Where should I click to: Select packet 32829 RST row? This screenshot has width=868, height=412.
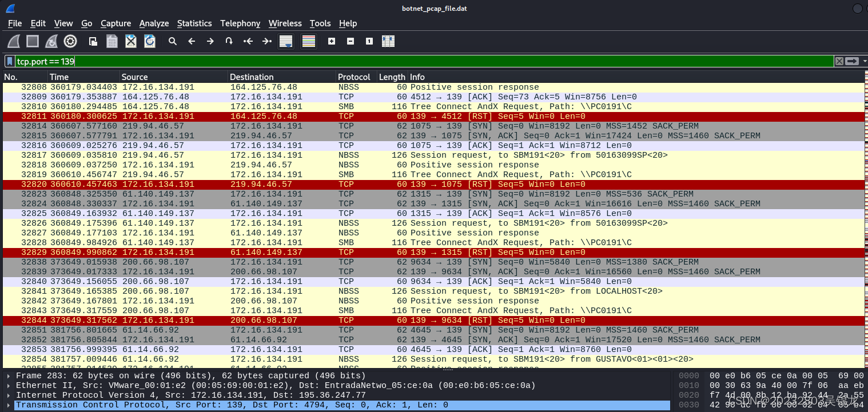click(x=433, y=253)
